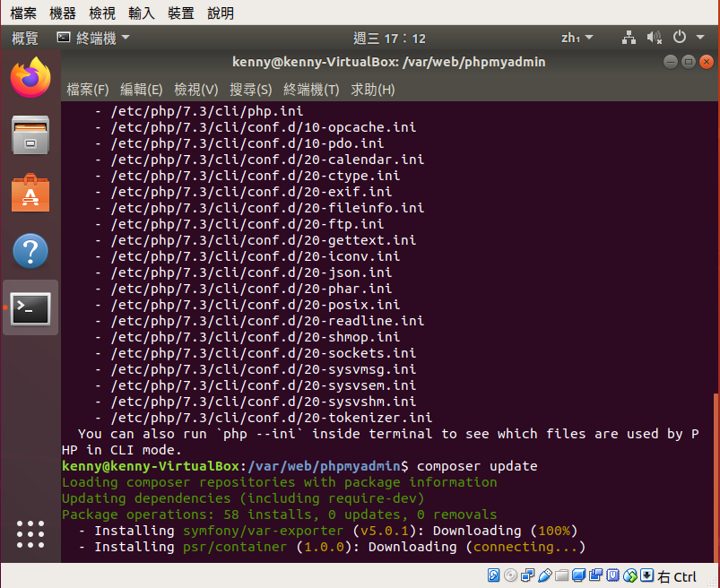Open the VirtualBox 機器 menu
720x588 pixels.
pos(63,13)
